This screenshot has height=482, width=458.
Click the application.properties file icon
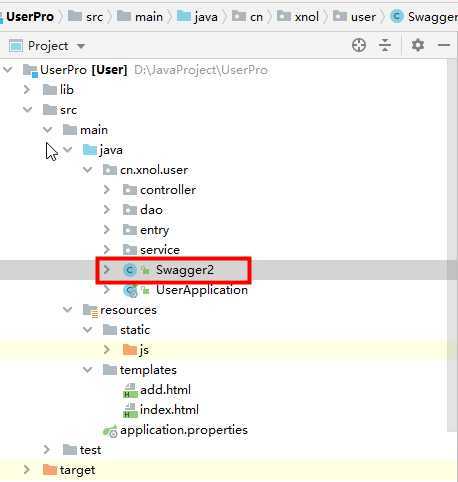(110, 431)
